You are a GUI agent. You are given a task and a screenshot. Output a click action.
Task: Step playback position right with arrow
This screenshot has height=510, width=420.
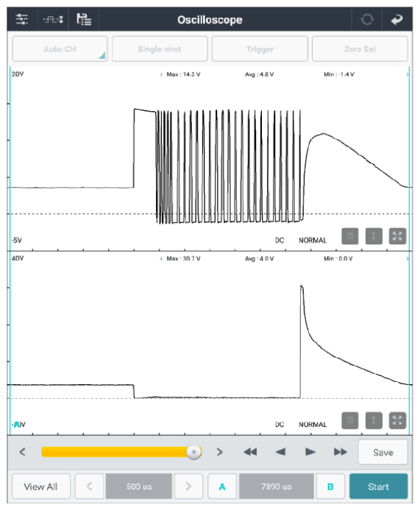point(220,452)
